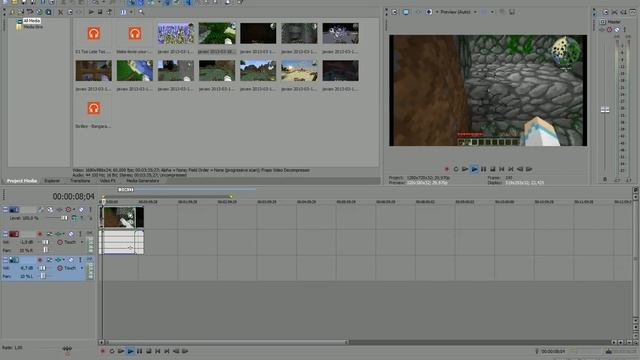Open the Media Generators tab
The height and width of the screenshot is (360, 640).
coord(142,180)
